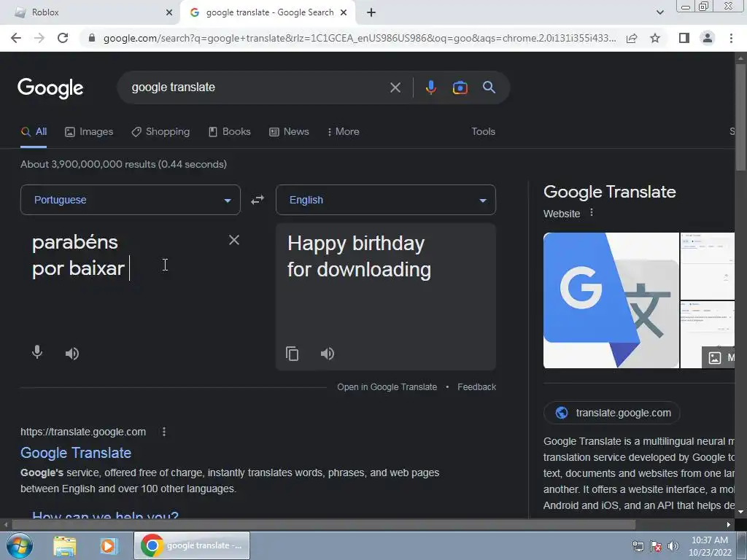Screen dimensions: 747x560
Task: Click the vertical page scrollbar thumb
Action: (740, 117)
